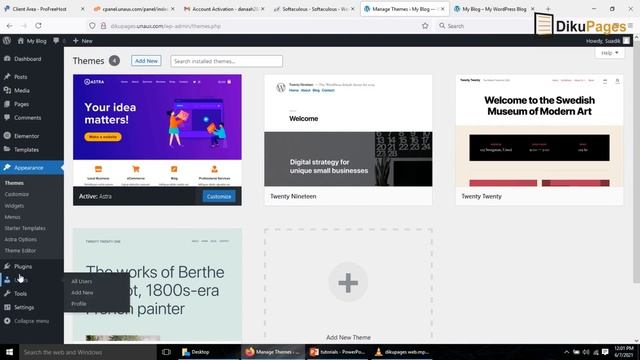Go to Pages in the sidebar
The height and width of the screenshot is (360, 640).
pyautogui.click(x=21, y=104)
